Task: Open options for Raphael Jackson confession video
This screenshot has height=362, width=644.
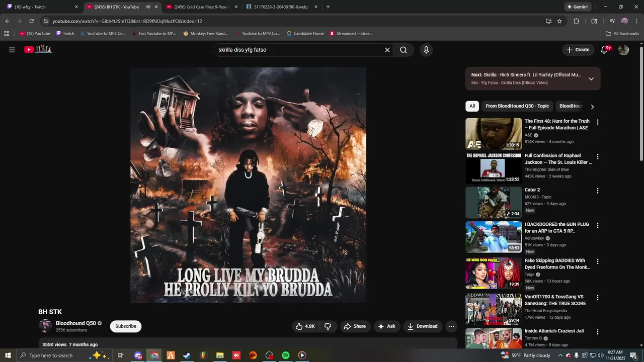Action: click(x=598, y=157)
